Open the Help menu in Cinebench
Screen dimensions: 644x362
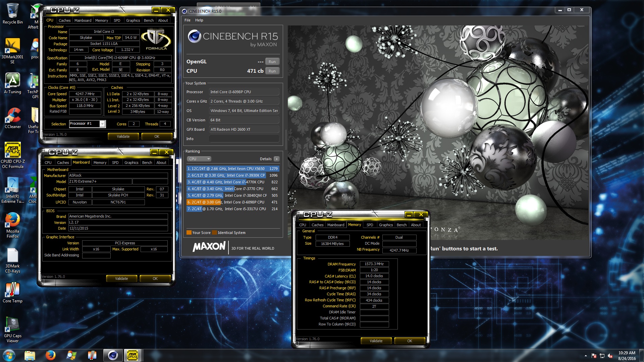point(199,20)
